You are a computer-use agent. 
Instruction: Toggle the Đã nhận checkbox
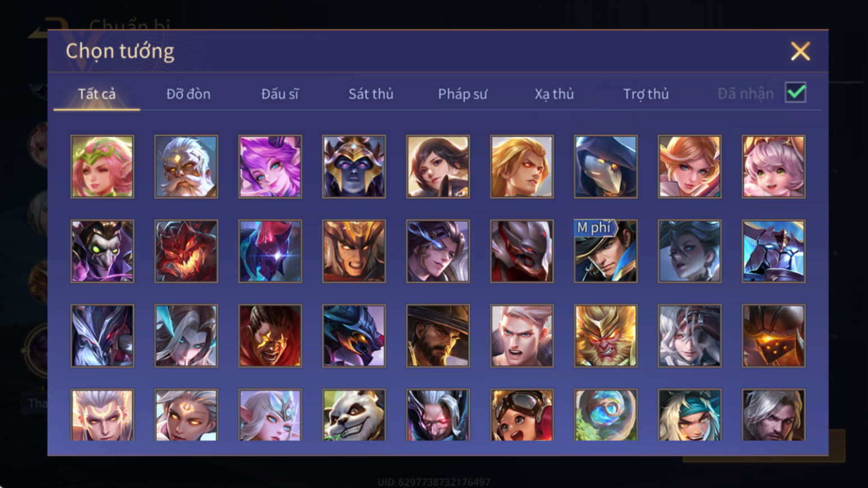(x=796, y=92)
